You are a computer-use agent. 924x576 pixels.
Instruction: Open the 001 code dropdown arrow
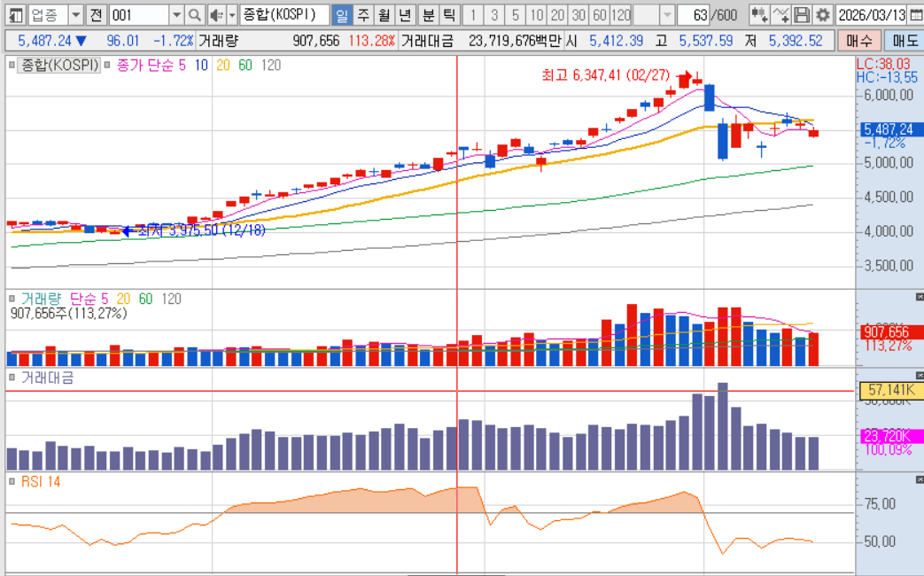[x=177, y=15]
